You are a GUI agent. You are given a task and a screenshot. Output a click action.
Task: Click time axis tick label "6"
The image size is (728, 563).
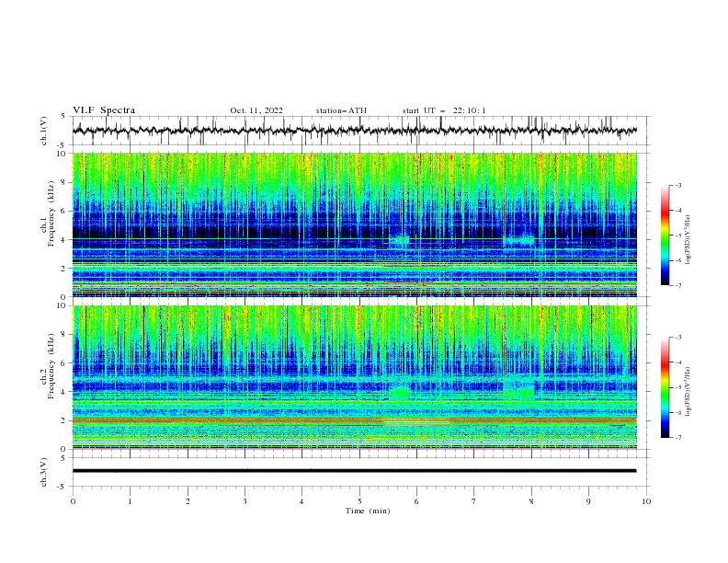click(416, 501)
